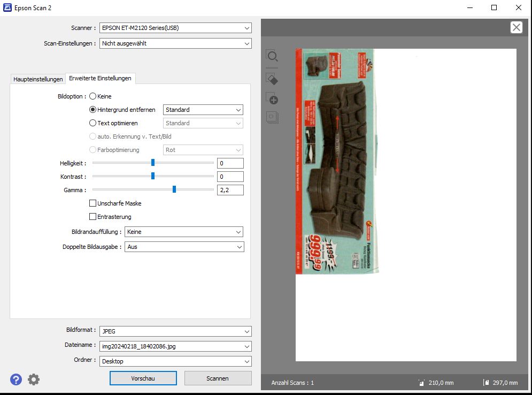This screenshot has height=395, width=532.
Task: Open the Dateiname dropdown
Action: [x=175, y=346]
